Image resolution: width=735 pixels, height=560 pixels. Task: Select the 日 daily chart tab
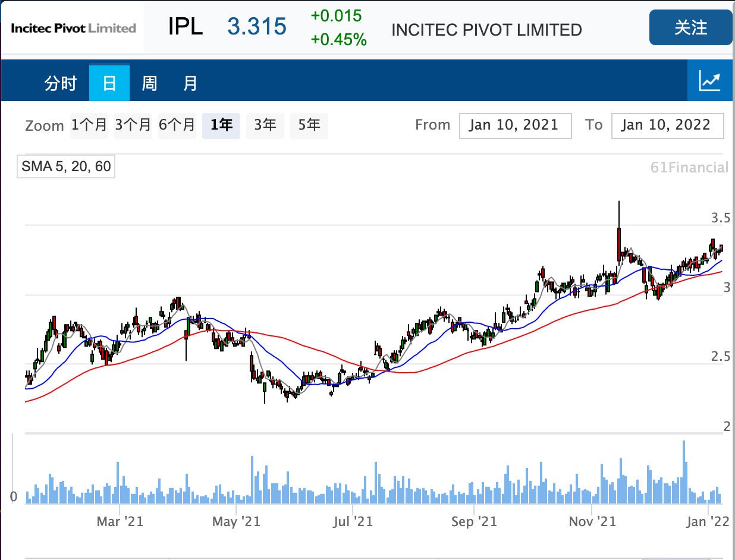click(109, 83)
